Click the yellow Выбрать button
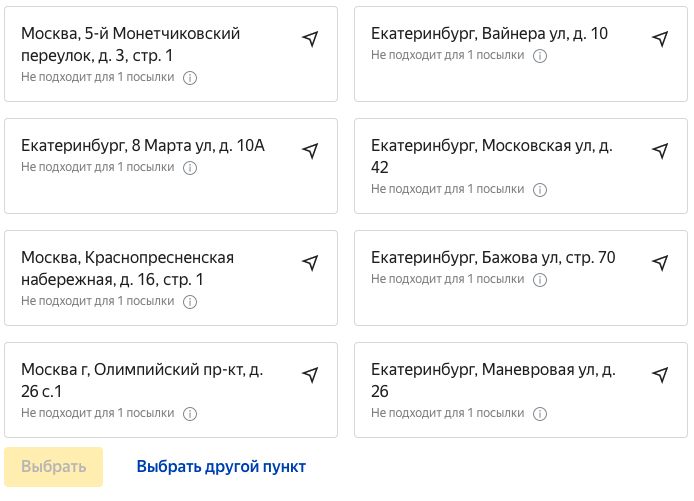Screen dimensions: 694x501 pyautogui.click(x=54, y=467)
